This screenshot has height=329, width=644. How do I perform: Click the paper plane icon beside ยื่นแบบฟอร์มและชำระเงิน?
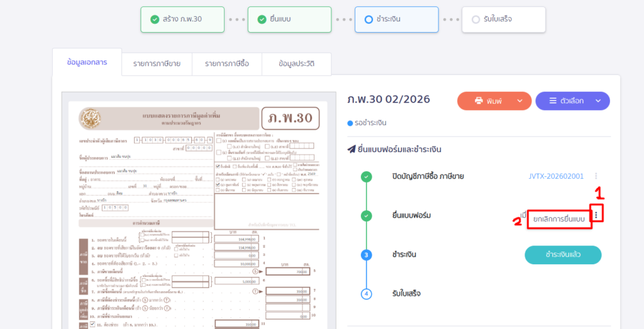pos(352,149)
